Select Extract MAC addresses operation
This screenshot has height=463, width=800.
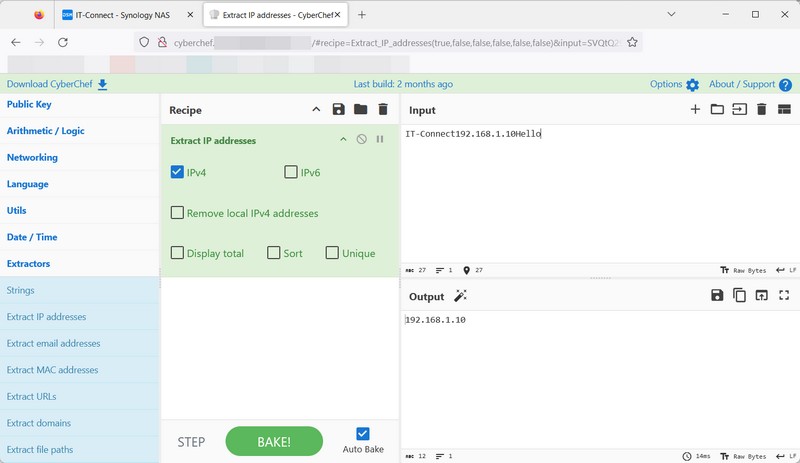pyautogui.click(x=80, y=370)
